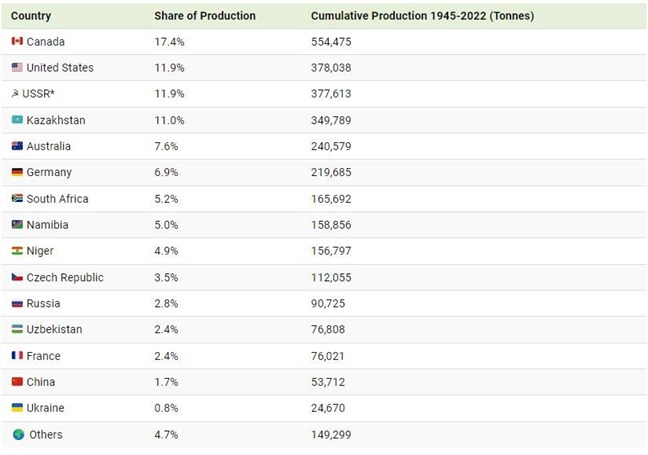Screen dimensions: 648x455
Task: Click the Australia flag icon
Action: [17, 146]
